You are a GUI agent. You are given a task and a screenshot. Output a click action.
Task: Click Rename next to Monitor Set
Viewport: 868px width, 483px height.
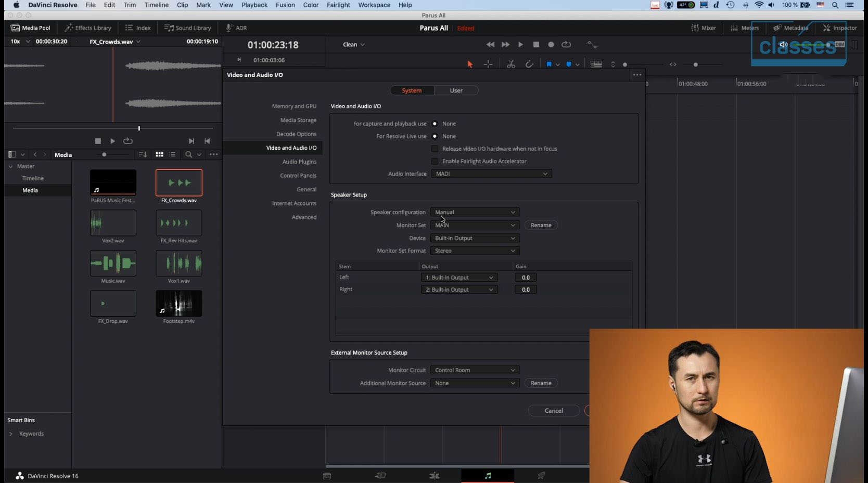coord(541,225)
